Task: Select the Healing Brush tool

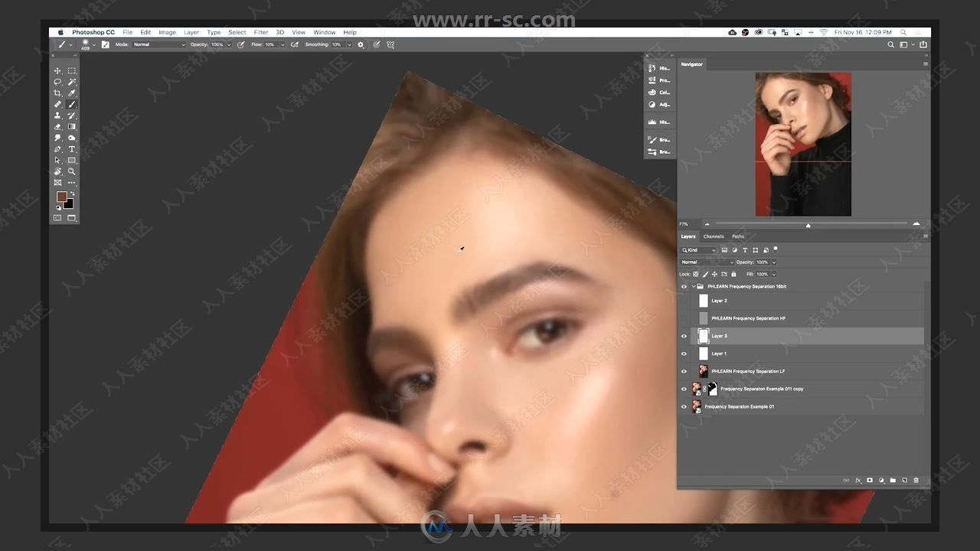Action: pos(57,104)
